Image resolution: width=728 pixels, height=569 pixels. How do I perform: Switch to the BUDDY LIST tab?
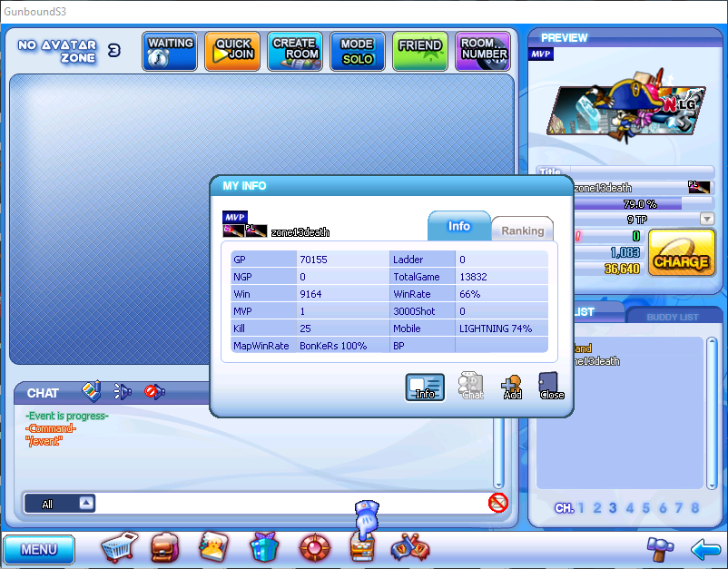[x=672, y=317]
